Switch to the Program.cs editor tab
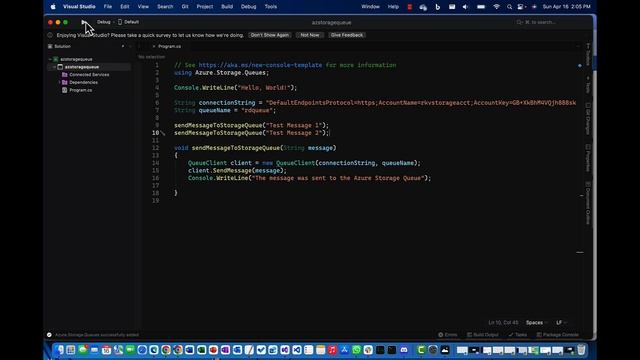 tap(169, 47)
